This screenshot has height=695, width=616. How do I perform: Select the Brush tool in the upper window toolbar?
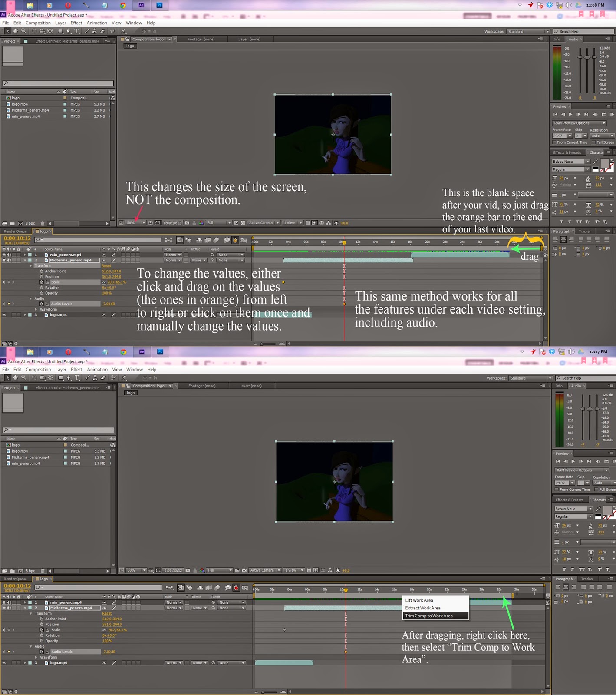click(87, 31)
